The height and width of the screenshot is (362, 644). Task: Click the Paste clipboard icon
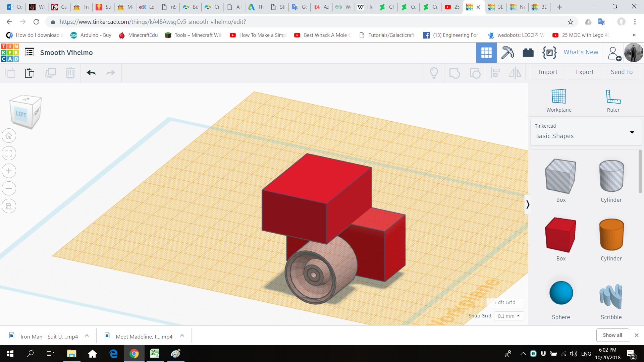(30, 72)
